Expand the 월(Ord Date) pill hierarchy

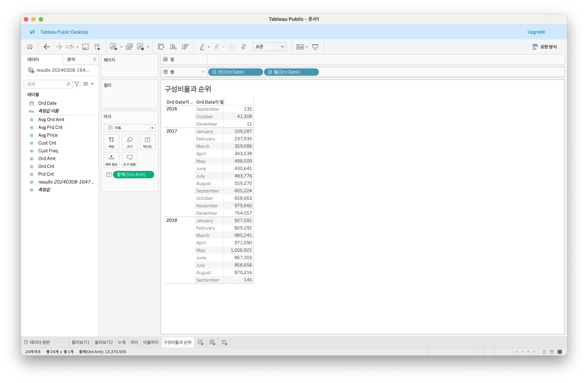click(x=270, y=72)
